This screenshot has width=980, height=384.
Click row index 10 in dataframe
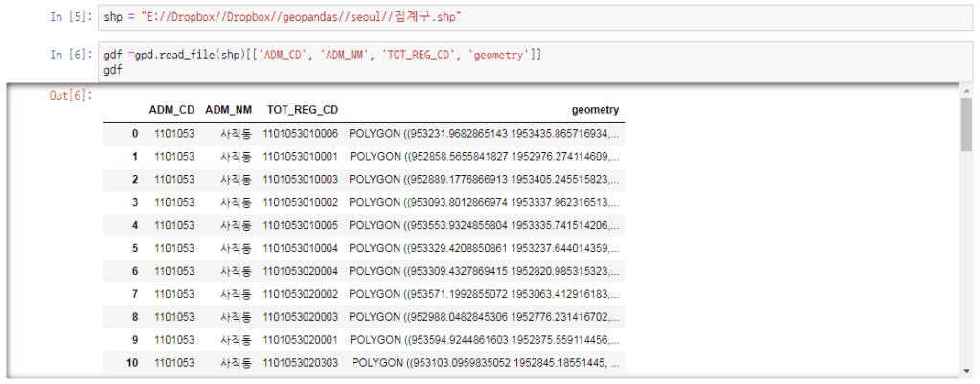[132, 362]
